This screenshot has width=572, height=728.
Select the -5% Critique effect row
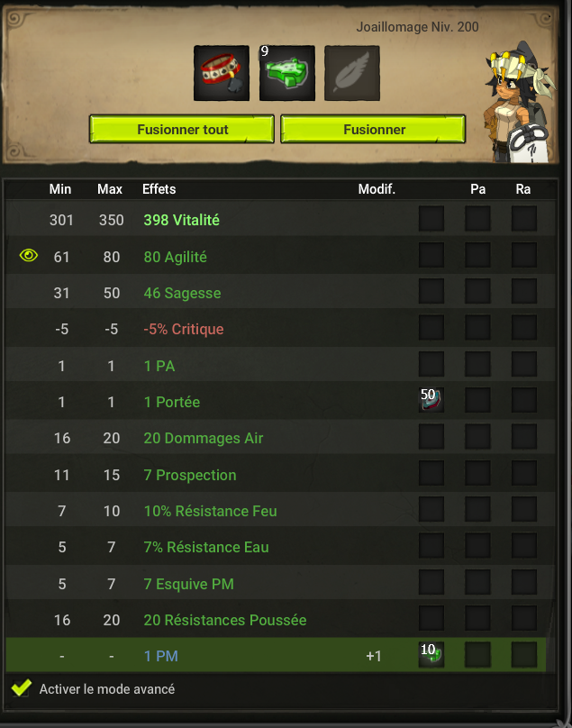280,329
